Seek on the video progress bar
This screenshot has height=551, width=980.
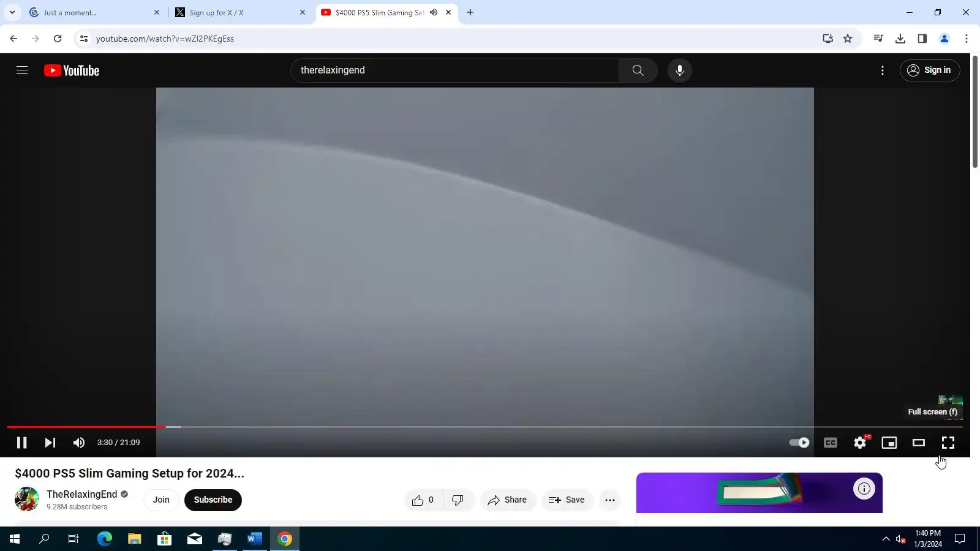485,427
